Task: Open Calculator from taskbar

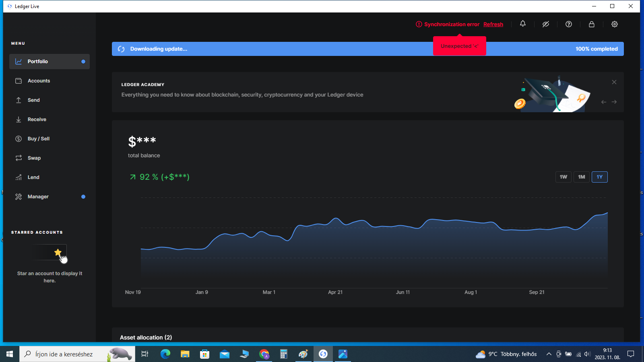Action: click(x=284, y=354)
